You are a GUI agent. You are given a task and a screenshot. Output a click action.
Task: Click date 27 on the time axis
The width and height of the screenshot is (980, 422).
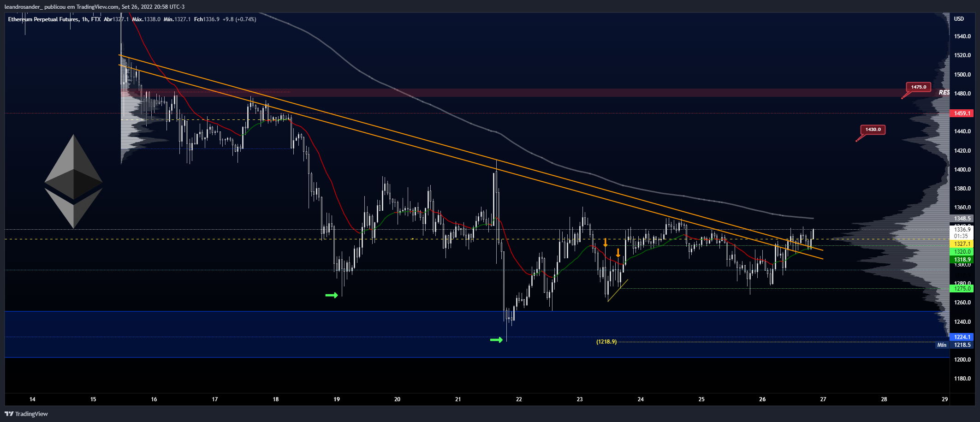coord(823,399)
